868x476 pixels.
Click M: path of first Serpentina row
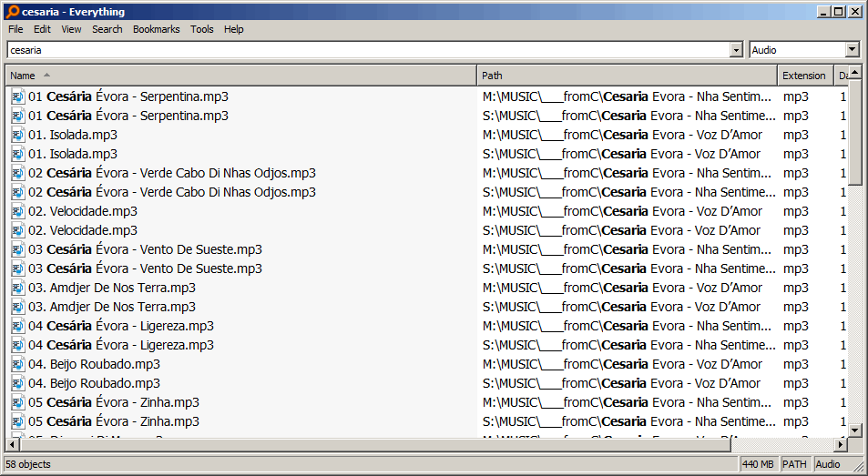coord(628,96)
